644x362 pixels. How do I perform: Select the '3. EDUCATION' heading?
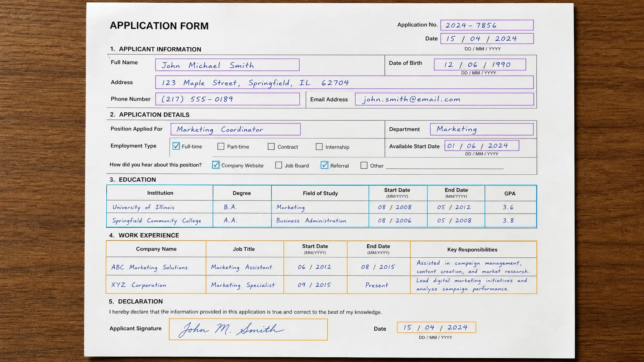click(133, 180)
